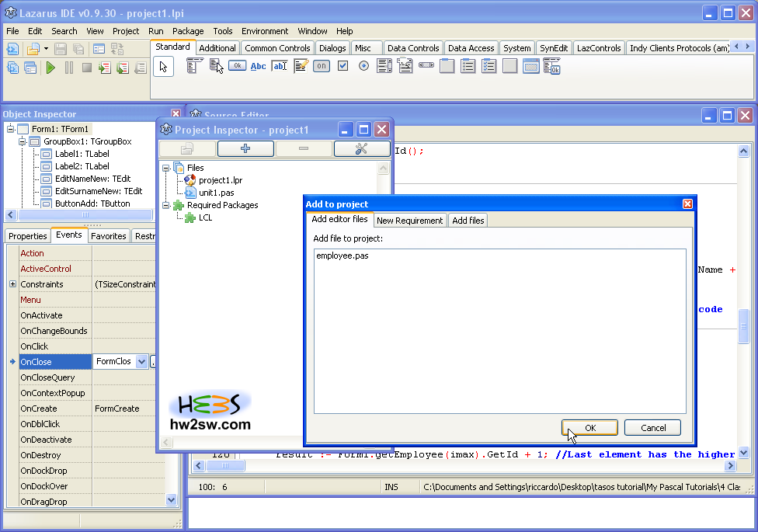The height and width of the screenshot is (532, 758).
Task: Click the Object Inspector vertical scrollbar down arrow
Action: point(171,500)
